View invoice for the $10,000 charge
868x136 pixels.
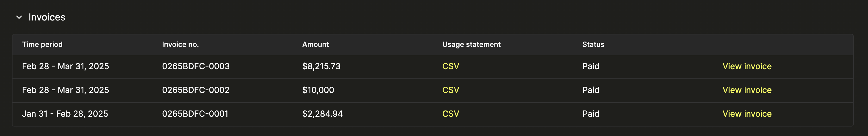pyautogui.click(x=747, y=90)
